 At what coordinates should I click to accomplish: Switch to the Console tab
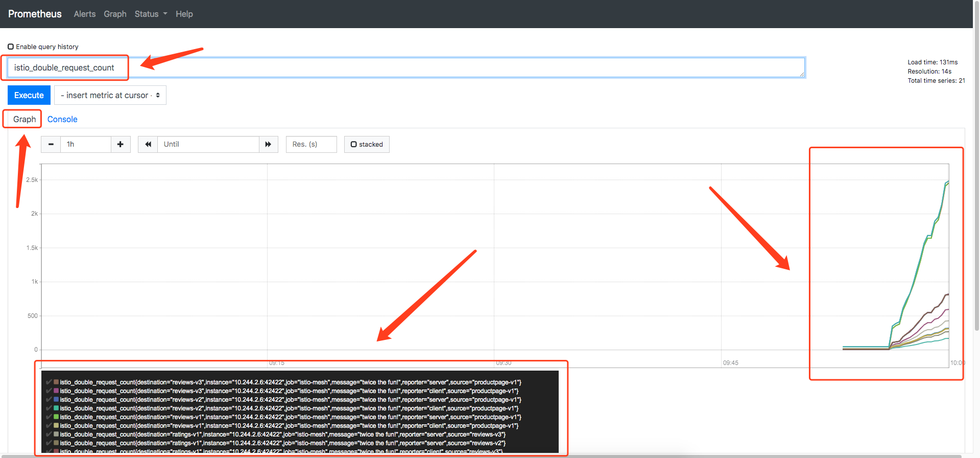62,119
